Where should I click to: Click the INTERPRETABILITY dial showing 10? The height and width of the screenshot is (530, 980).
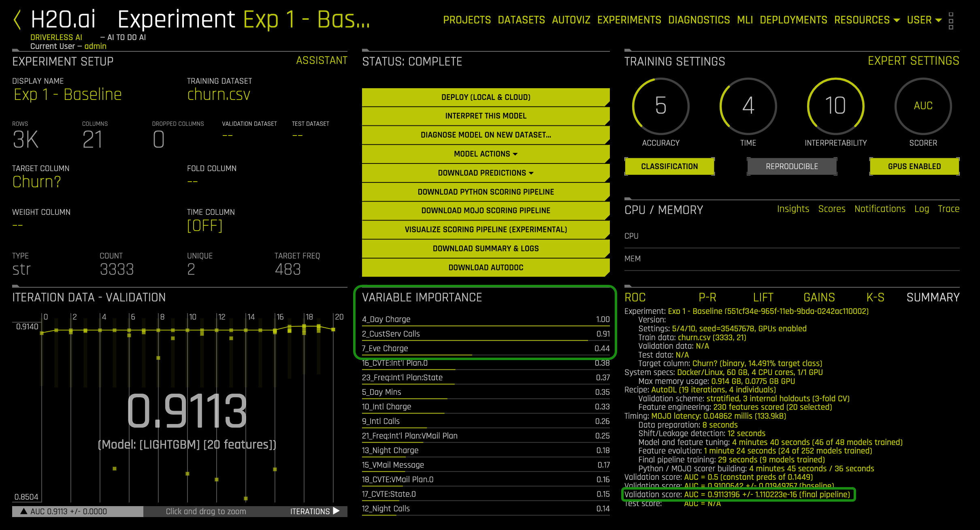(x=836, y=106)
